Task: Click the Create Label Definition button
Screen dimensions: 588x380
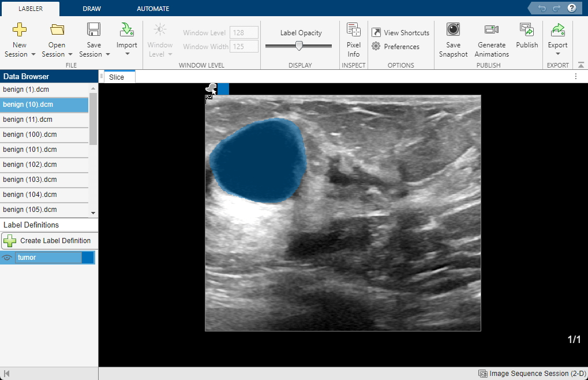Action: click(x=49, y=240)
